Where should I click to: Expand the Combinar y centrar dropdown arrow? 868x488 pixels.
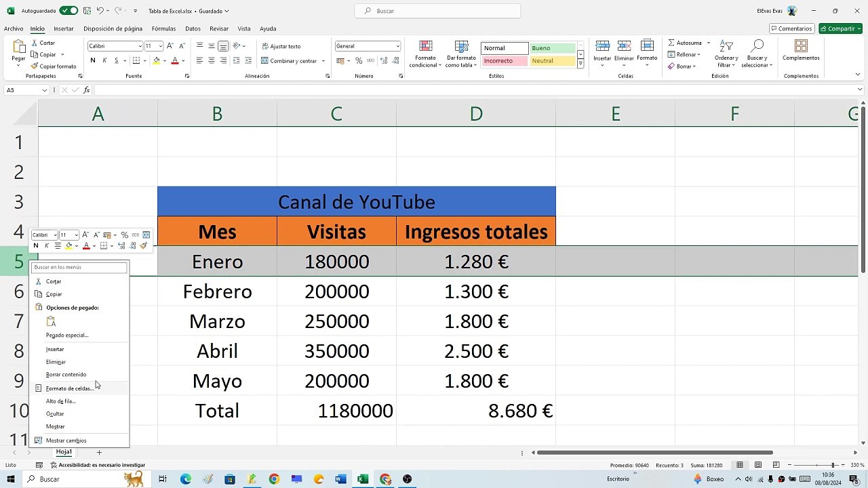tap(323, 61)
